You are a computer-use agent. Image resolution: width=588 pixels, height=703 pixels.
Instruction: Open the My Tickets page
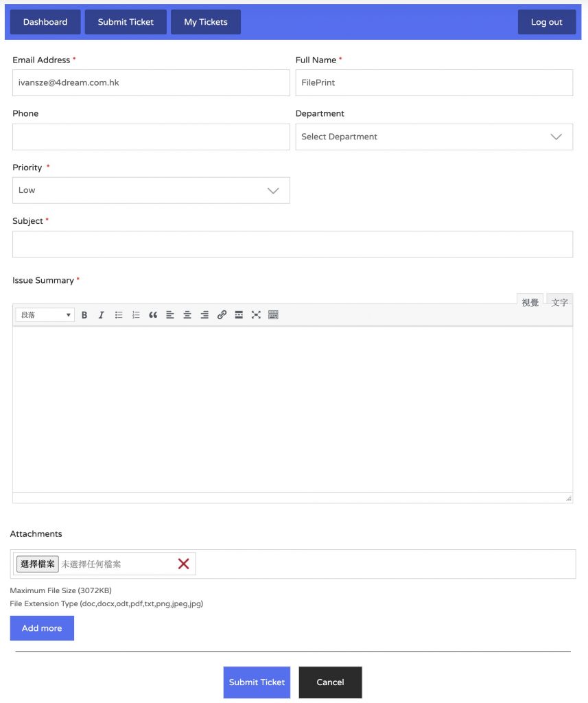tap(206, 22)
